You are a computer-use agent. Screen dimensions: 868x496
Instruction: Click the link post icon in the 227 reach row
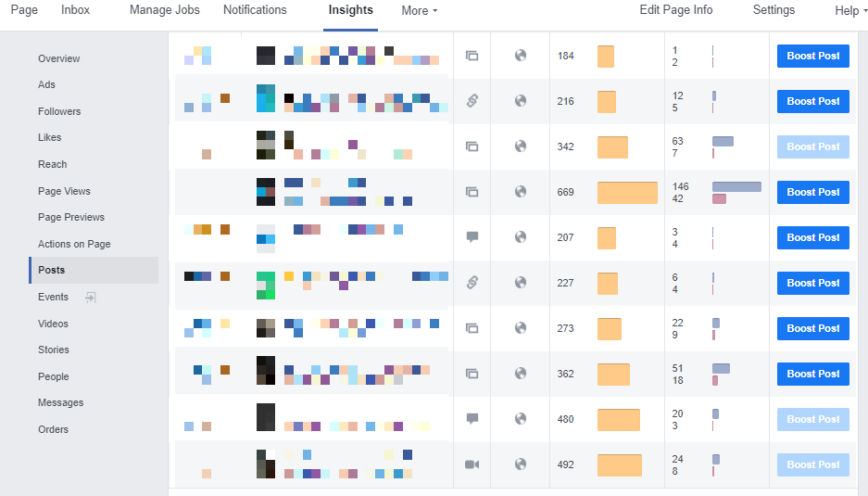pos(472,283)
